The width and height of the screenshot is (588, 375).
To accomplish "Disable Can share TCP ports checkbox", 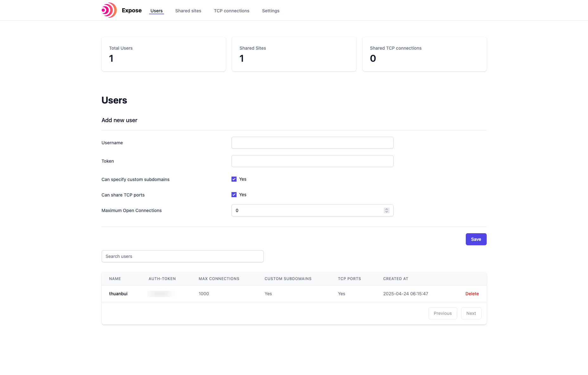I will 234,195.
